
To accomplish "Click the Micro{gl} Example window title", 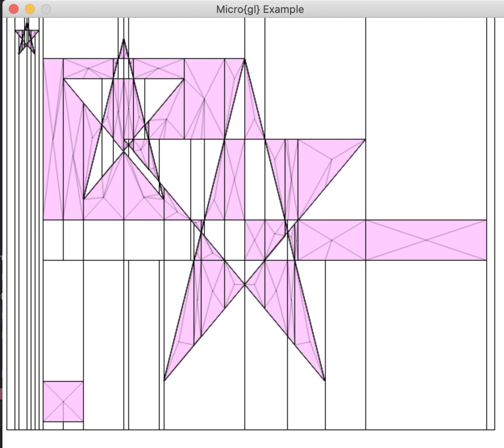I will point(260,9).
